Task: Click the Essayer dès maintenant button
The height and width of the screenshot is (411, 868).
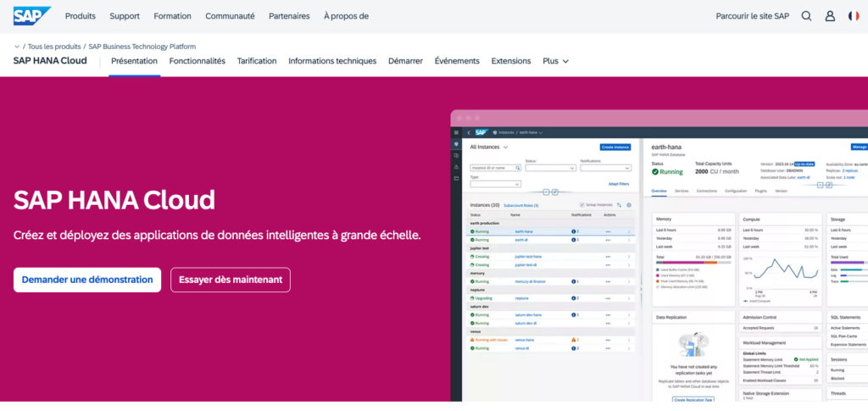Action: click(x=231, y=280)
